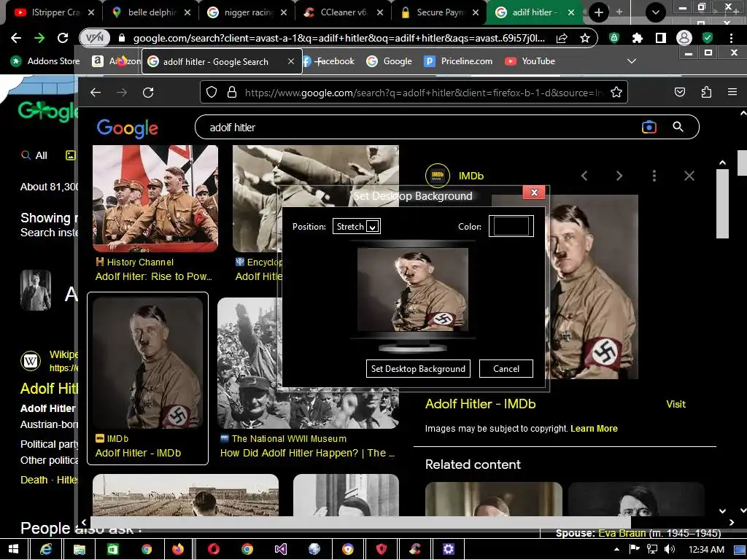Viewport: 747px width, 560px height.
Task: Expand tab search chevron in top browser
Action: pos(656,12)
